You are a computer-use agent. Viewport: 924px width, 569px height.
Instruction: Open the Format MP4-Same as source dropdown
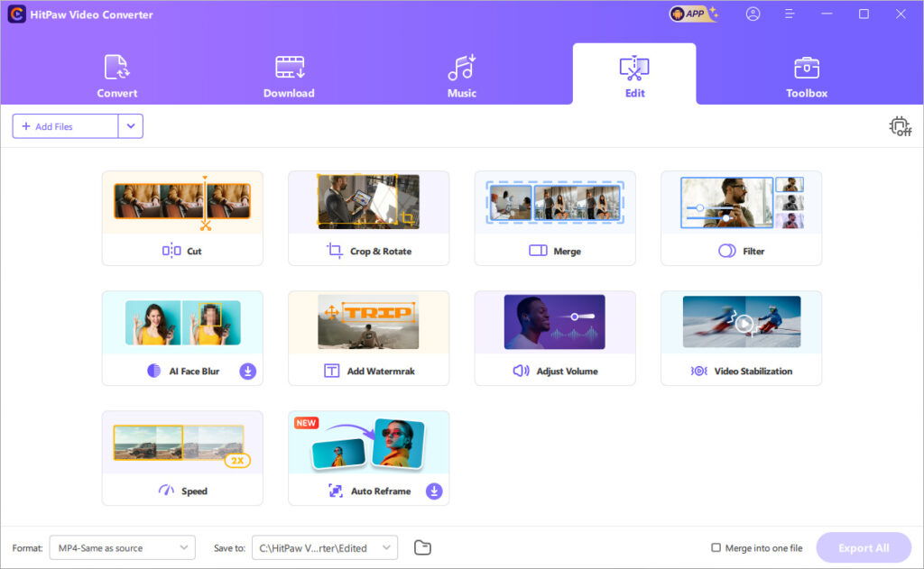coord(123,547)
